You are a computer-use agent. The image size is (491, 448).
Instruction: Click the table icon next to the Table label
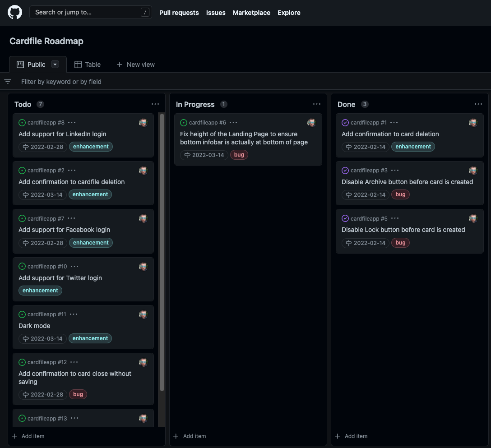pyautogui.click(x=78, y=64)
